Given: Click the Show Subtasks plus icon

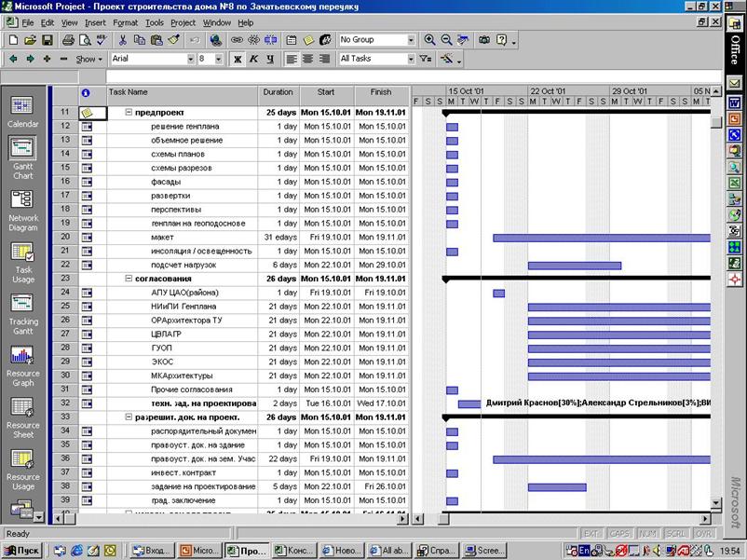Looking at the screenshot, I should pyautogui.click(x=47, y=59).
